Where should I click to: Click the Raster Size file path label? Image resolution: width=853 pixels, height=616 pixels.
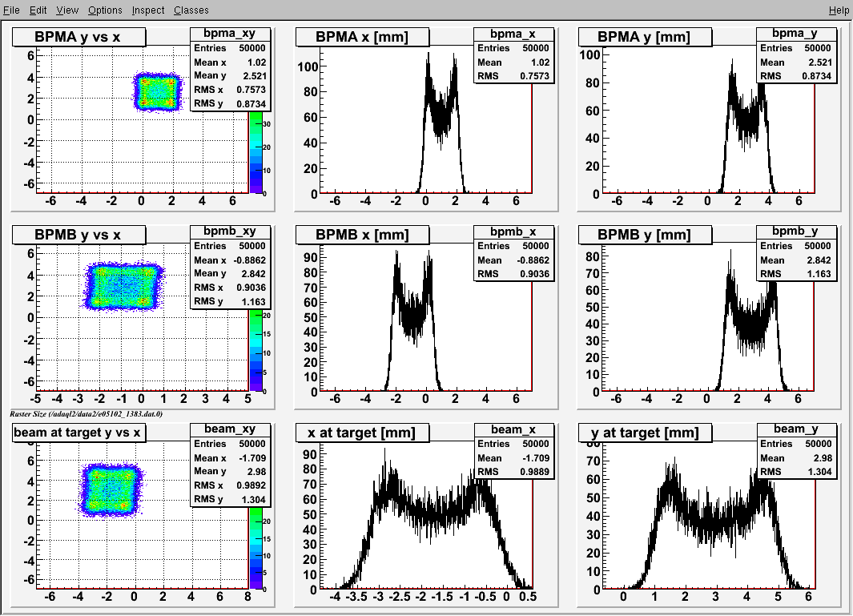coord(86,414)
